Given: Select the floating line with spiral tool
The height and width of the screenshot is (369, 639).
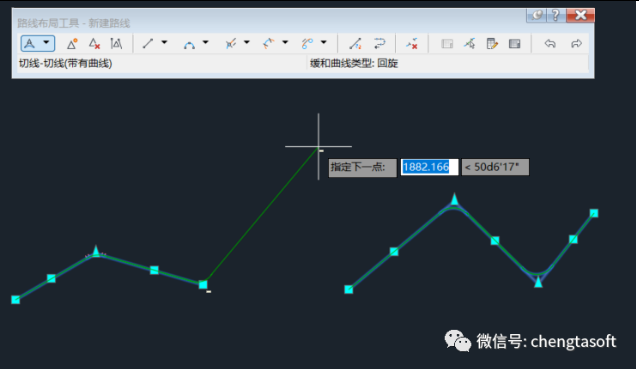Looking at the screenshot, I should [x=231, y=43].
